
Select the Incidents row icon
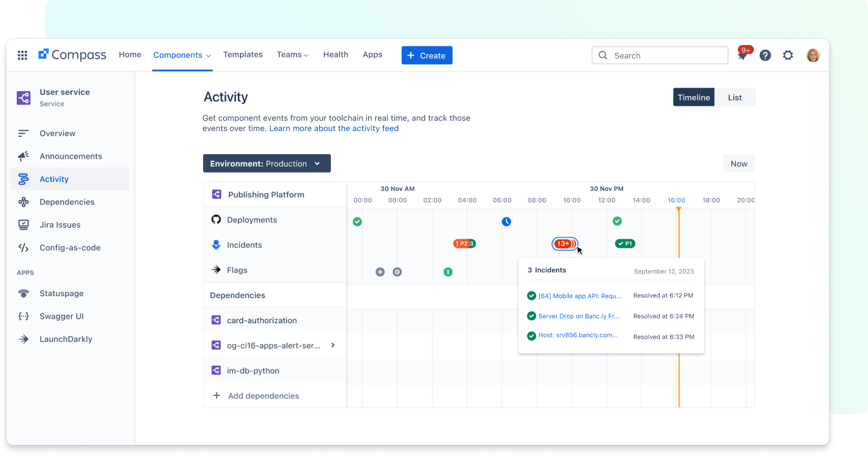click(217, 244)
